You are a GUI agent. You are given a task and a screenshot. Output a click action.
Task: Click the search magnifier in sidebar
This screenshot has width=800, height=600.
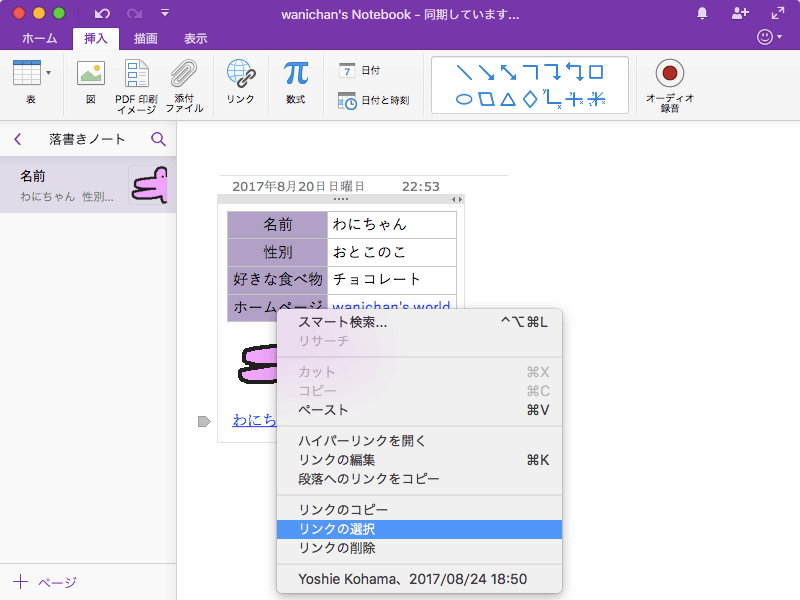point(158,139)
